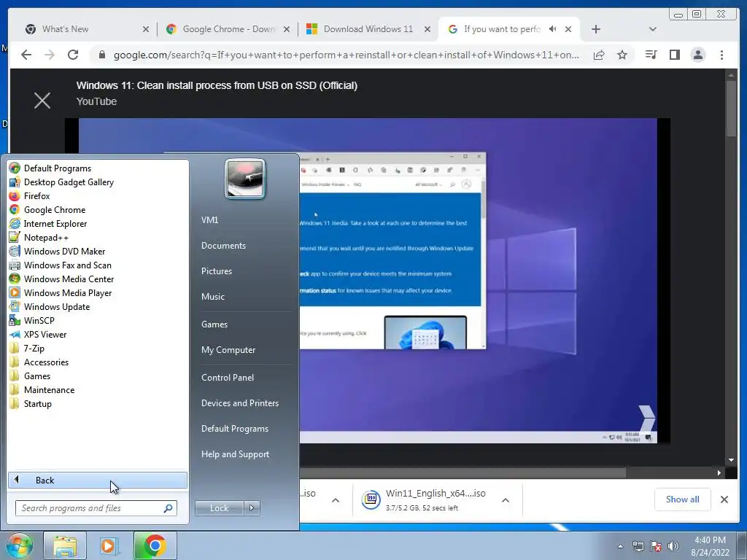Screen dimensions: 747x560
Task: Close the downloads bar
Action: 724,499
